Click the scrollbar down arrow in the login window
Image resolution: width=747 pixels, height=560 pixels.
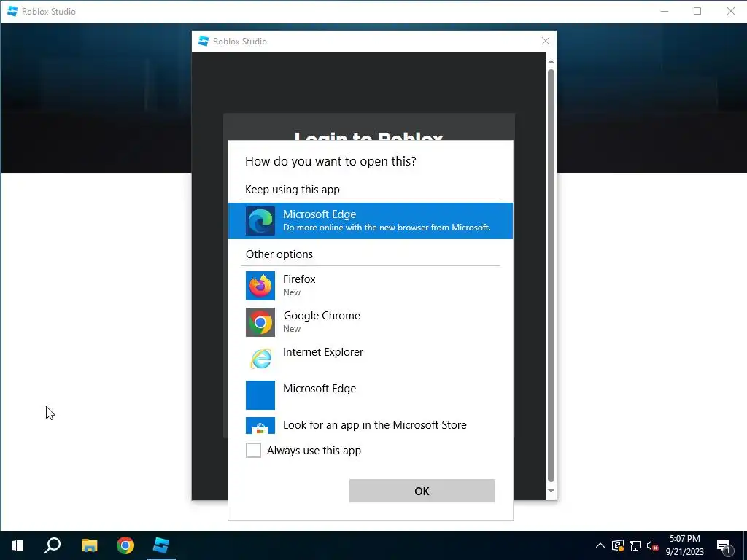tap(551, 491)
